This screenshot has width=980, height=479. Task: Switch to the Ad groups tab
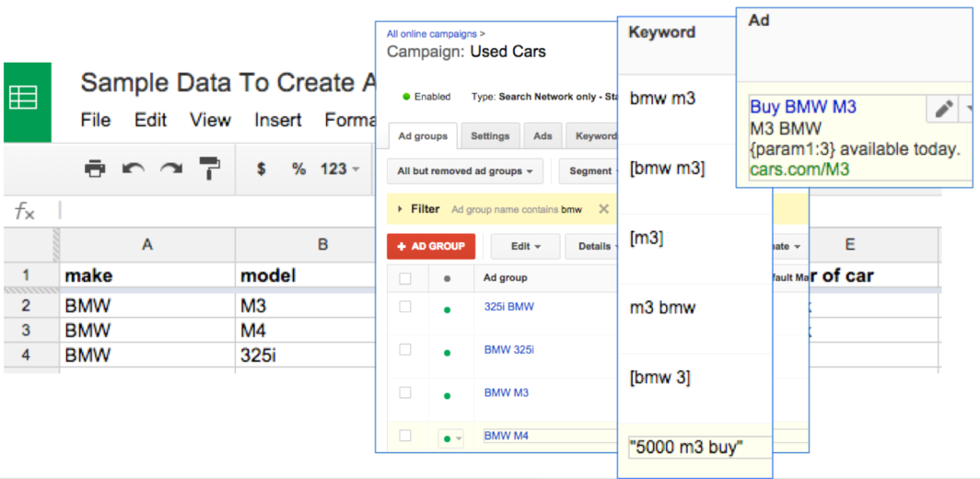[x=423, y=135]
